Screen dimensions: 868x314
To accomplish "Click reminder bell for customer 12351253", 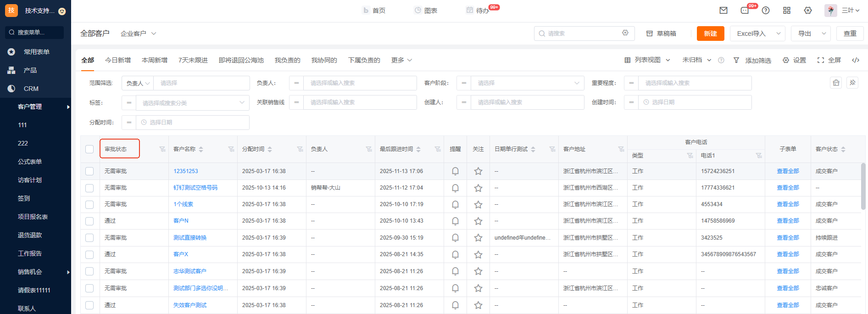I will 455,171.
